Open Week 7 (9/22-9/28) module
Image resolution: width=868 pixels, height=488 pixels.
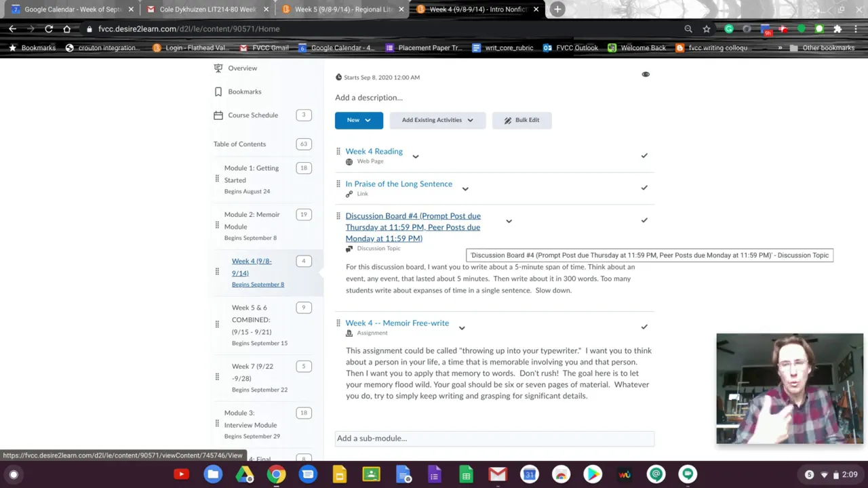point(252,372)
